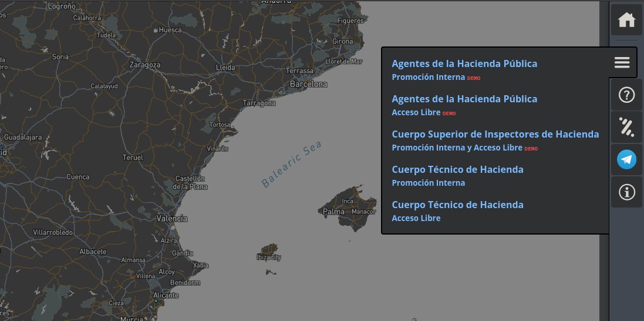
Task: Open the Telegram channel icon
Action: [626, 159]
